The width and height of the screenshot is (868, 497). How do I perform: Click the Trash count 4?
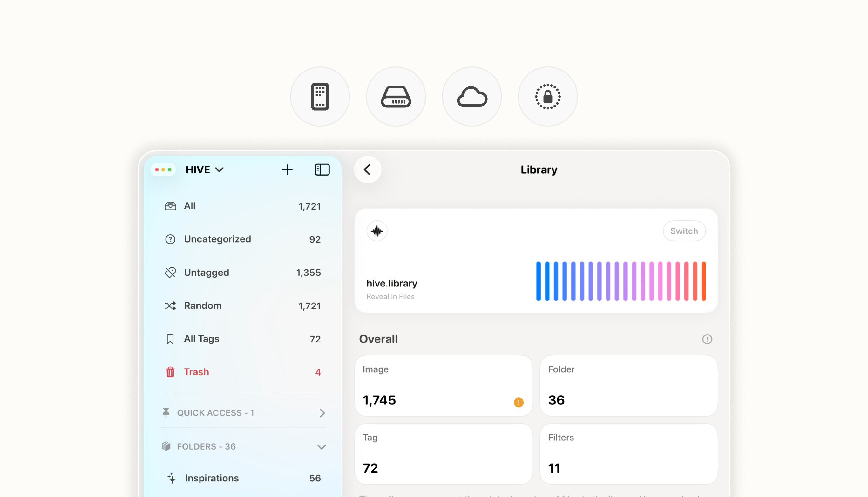pos(318,372)
